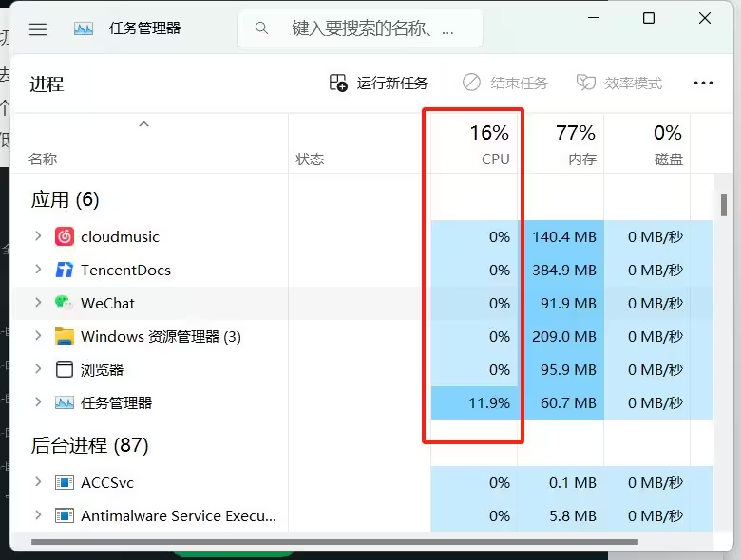
Task: Open the three-dots more options menu
Action: point(703,84)
